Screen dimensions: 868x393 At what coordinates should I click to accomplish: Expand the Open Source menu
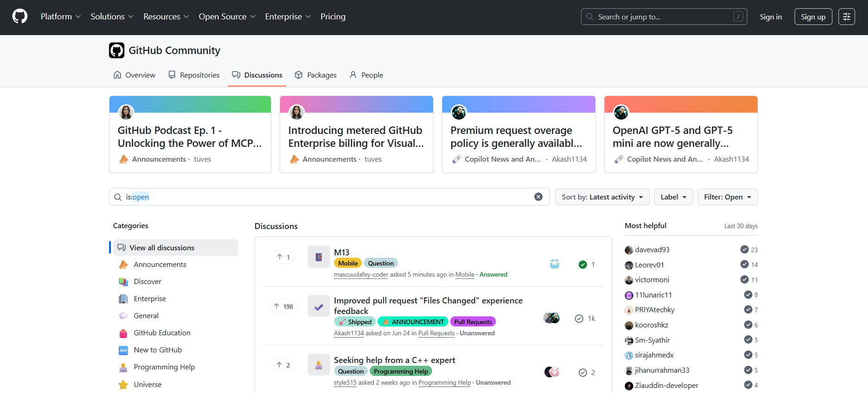227,17
